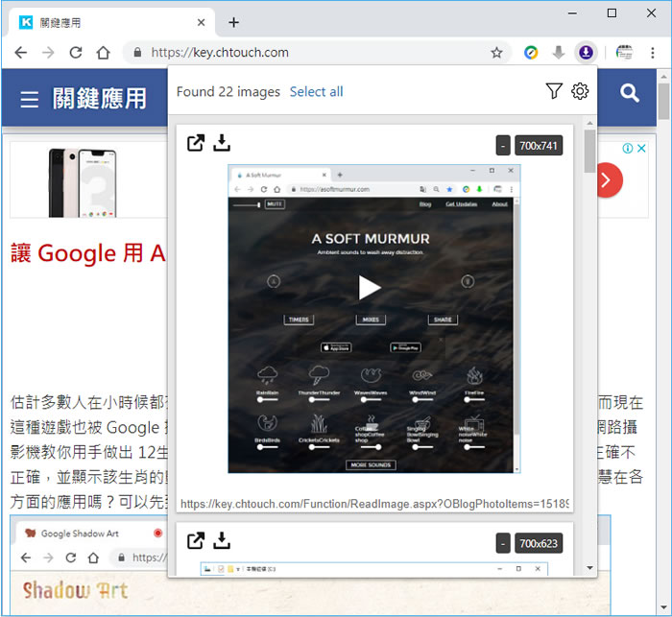Click popup scrollbar up arrow
This screenshot has height=617, width=672.
coord(589,123)
